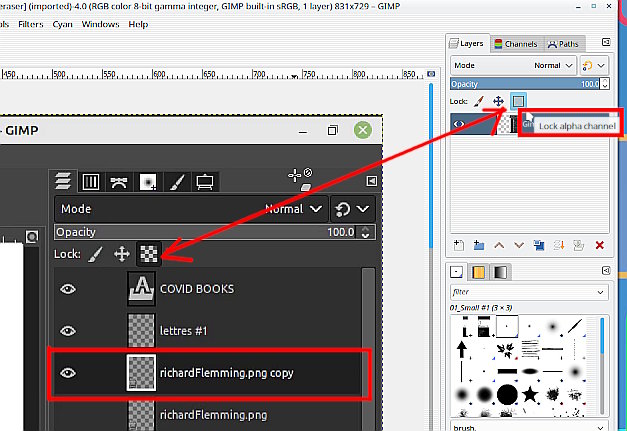Viewport: 627px width, 431px height.
Task: Increase opacity with up arrow in dark window
Action: coord(365,229)
